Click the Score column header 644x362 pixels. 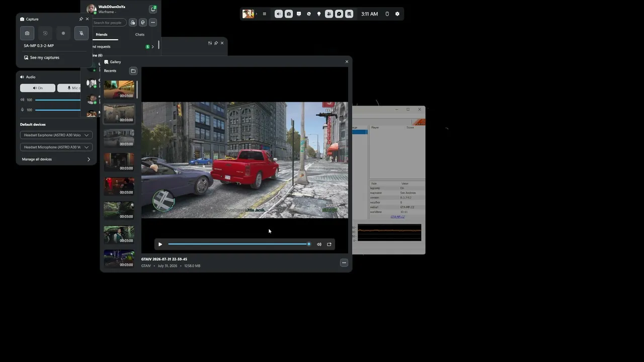[x=410, y=128]
